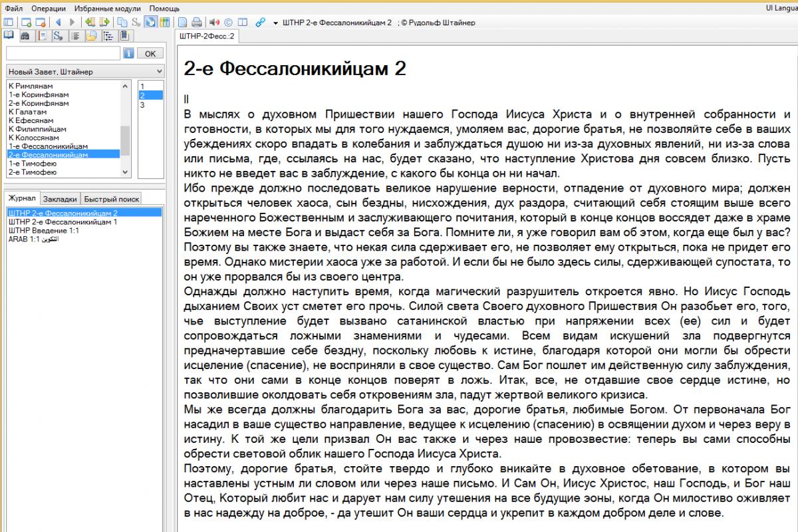Click the copyright info icon
This screenshot has height=532, width=798.
(228, 23)
